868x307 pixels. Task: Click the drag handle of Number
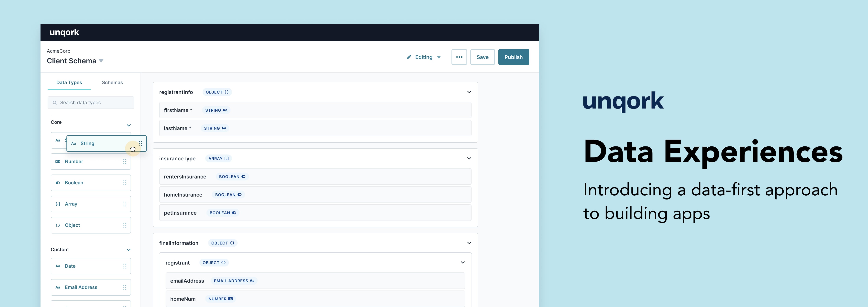(x=125, y=162)
